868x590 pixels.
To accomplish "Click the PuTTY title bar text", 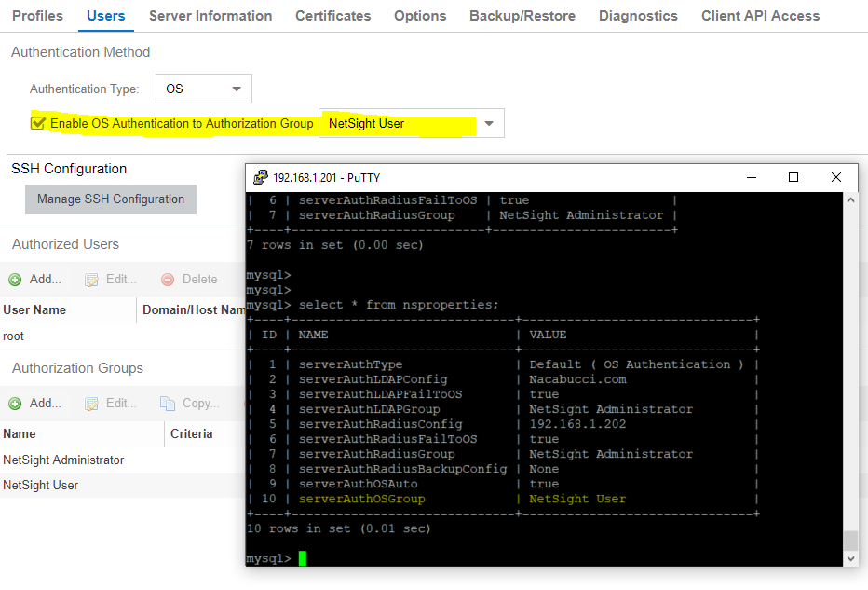I will tap(327, 177).
